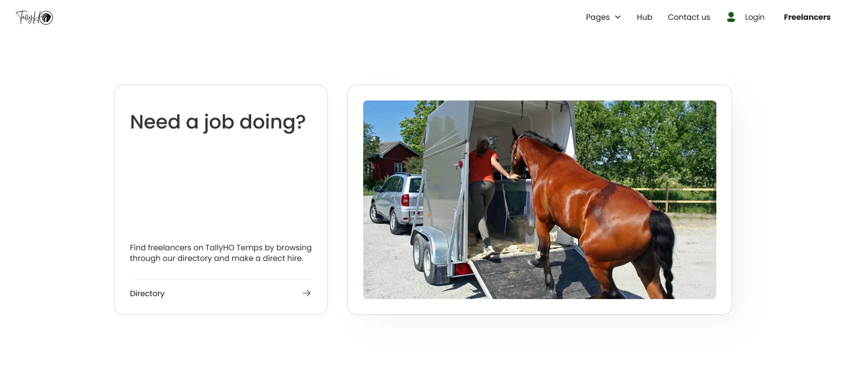This screenshot has height=387, width=868.
Task: Open the Pages menu item
Action: [x=598, y=17]
